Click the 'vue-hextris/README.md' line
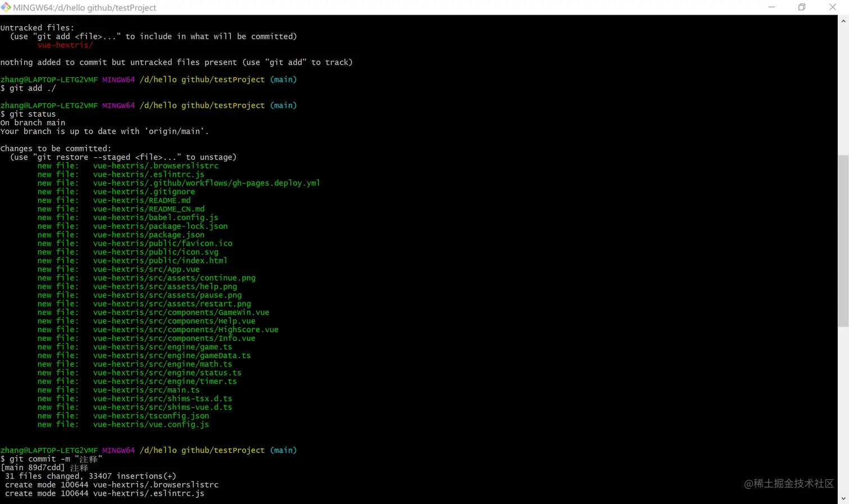Image resolution: width=849 pixels, height=504 pixels. coord(114,200)
